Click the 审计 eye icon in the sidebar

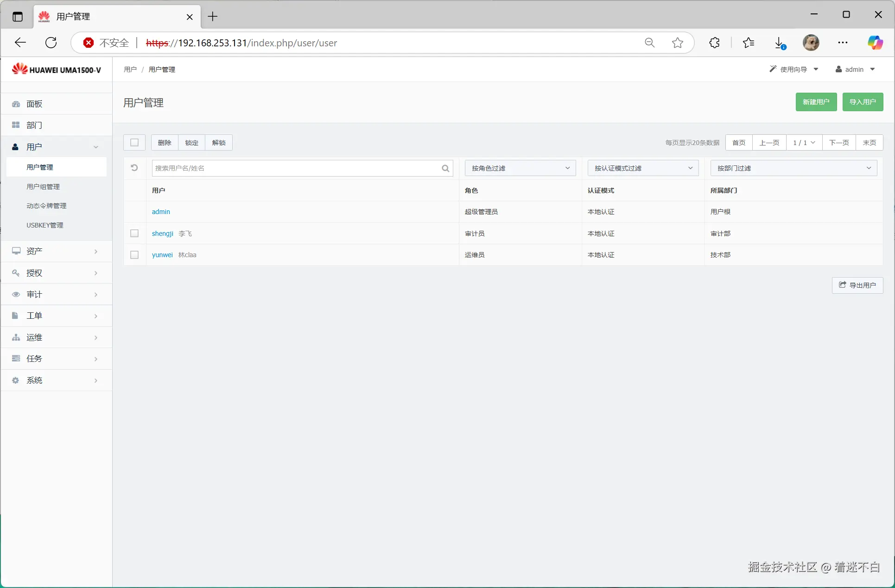tap(16, 294)
